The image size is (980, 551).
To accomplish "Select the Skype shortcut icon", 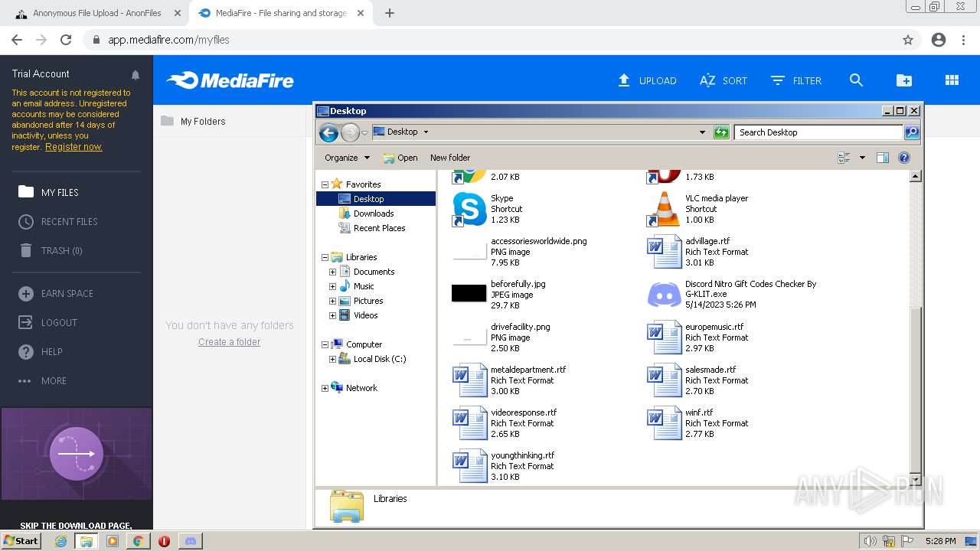I will coord(469,209).
